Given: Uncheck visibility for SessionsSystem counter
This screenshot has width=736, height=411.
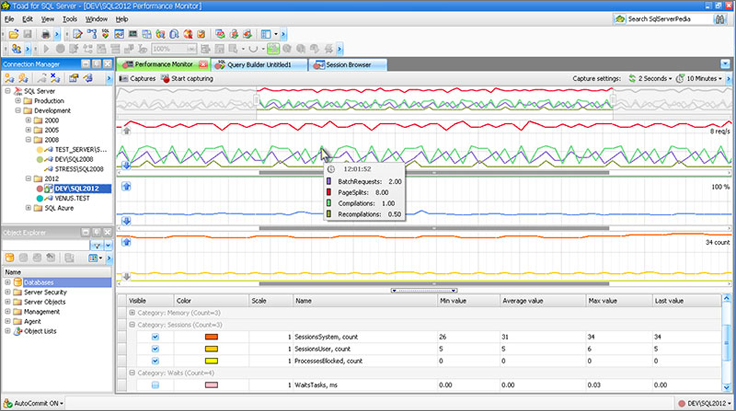Looking at the screenshot, I should [155, 336].
